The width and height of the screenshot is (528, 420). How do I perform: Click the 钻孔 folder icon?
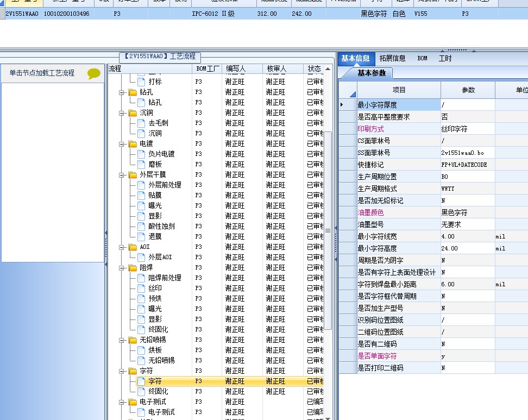(x=133, y=92)
